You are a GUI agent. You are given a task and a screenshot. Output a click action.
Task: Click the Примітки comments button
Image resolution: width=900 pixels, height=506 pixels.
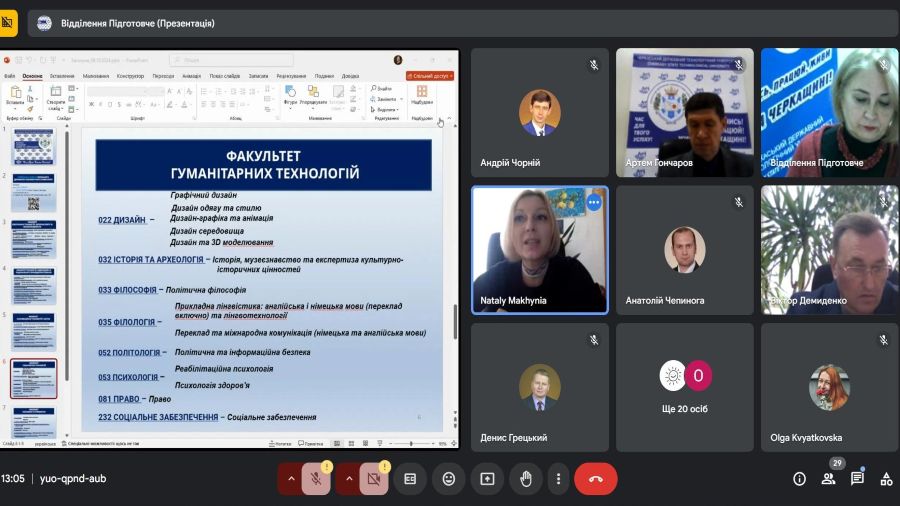(x=311, y=443)
